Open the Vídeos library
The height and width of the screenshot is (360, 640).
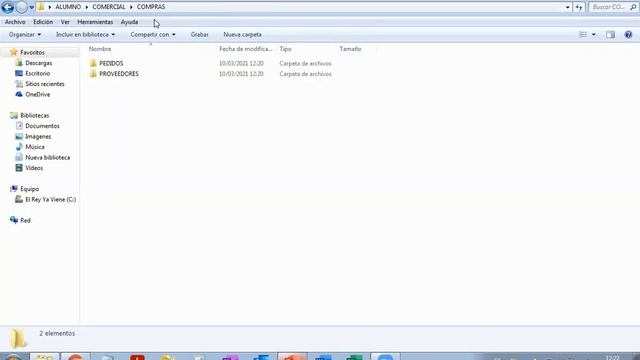[34, 168]
